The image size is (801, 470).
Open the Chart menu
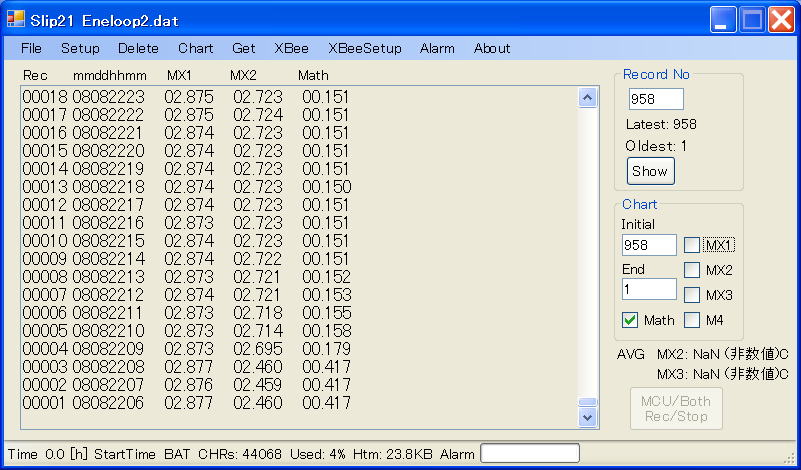coord(196,49)
